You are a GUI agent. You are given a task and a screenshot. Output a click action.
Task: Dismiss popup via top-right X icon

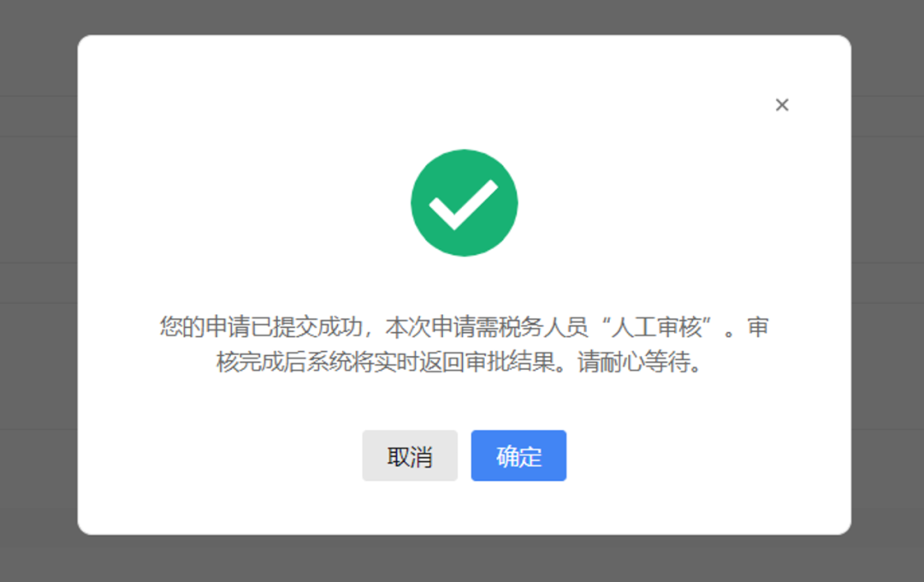[x=782, y=105]
